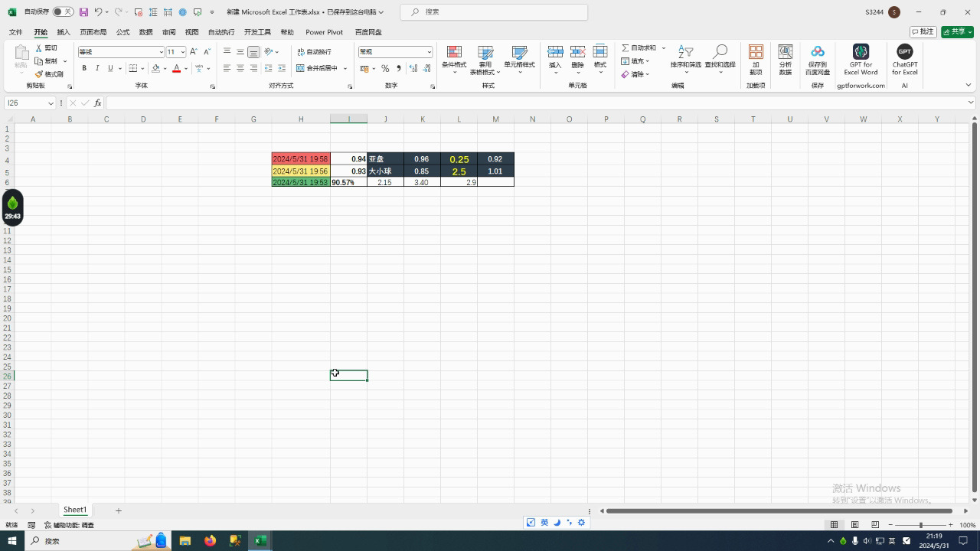Switch to Formulas (公式) tab

pos(122,32)
